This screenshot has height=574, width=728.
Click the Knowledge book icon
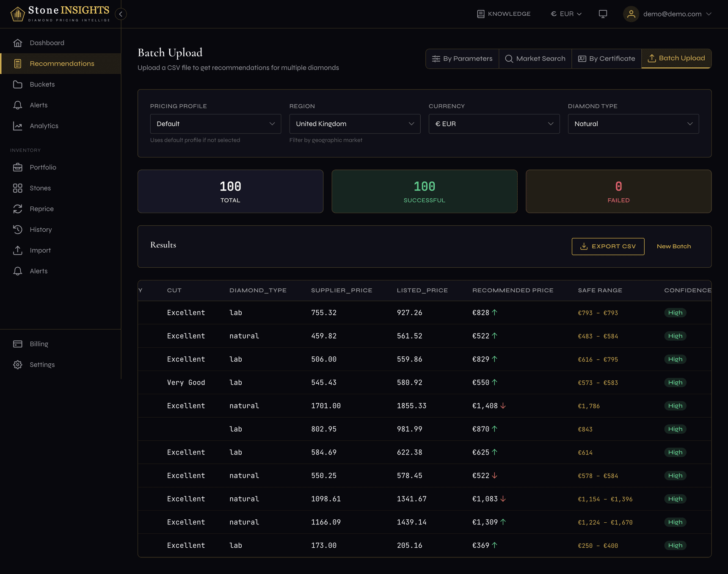480,14
